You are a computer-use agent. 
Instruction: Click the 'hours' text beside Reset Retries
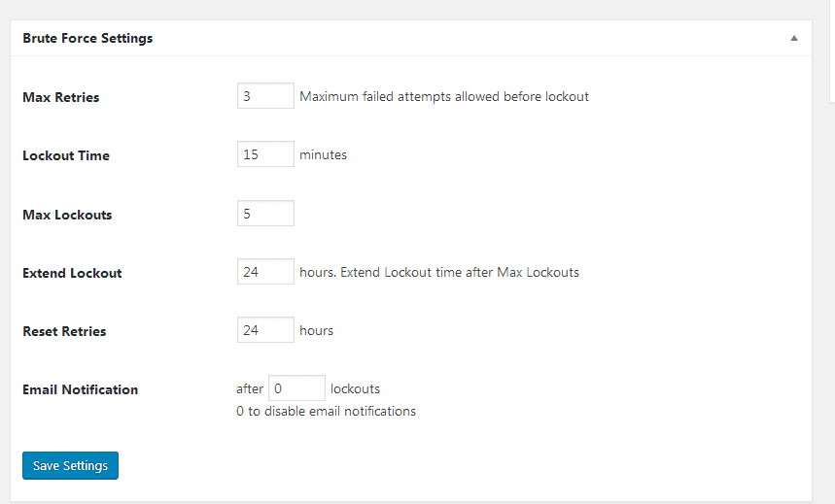316,330
